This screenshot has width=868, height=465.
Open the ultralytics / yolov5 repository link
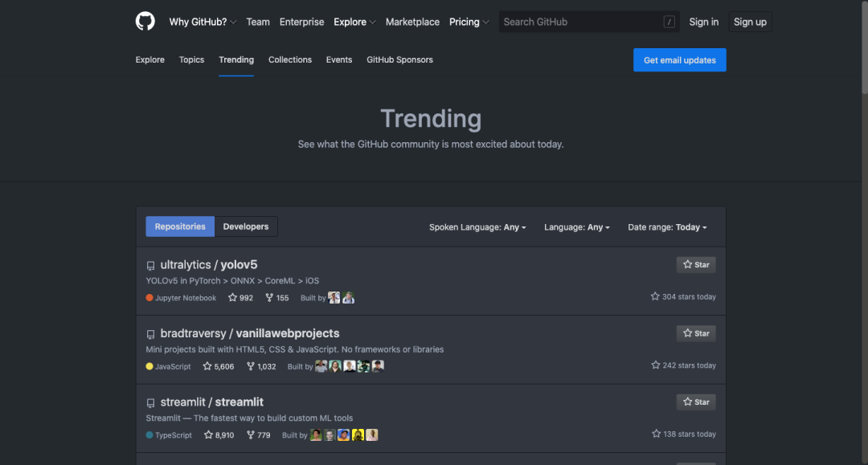pos(209,265)
